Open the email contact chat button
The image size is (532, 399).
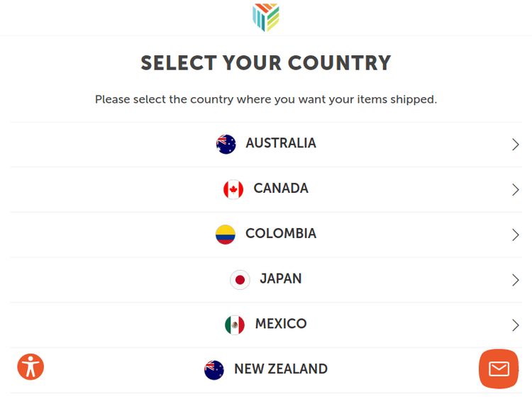(499, 369)
